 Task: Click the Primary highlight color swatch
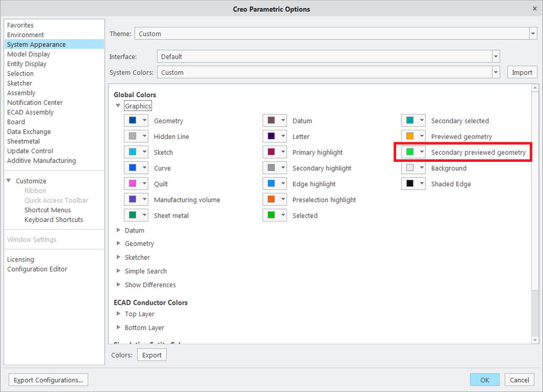[271, 153]
